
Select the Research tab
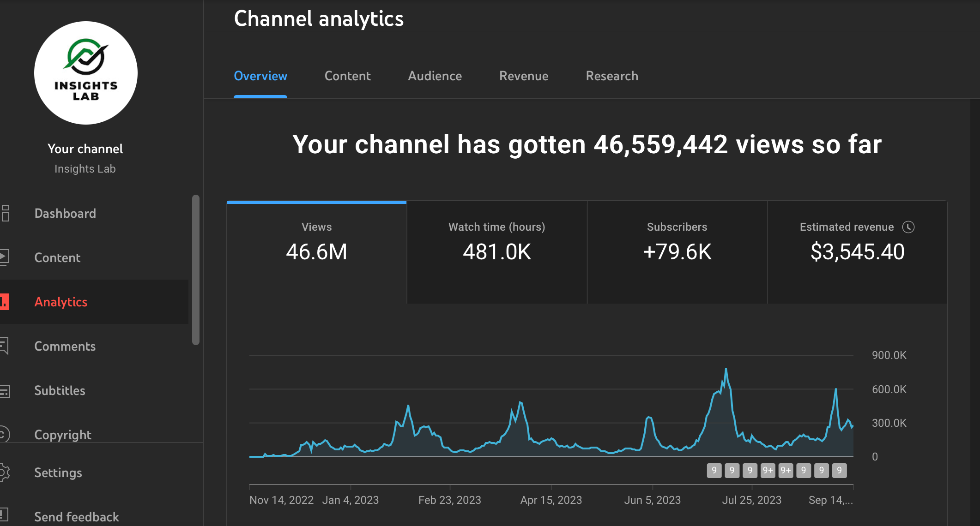(x=612, y=76)
